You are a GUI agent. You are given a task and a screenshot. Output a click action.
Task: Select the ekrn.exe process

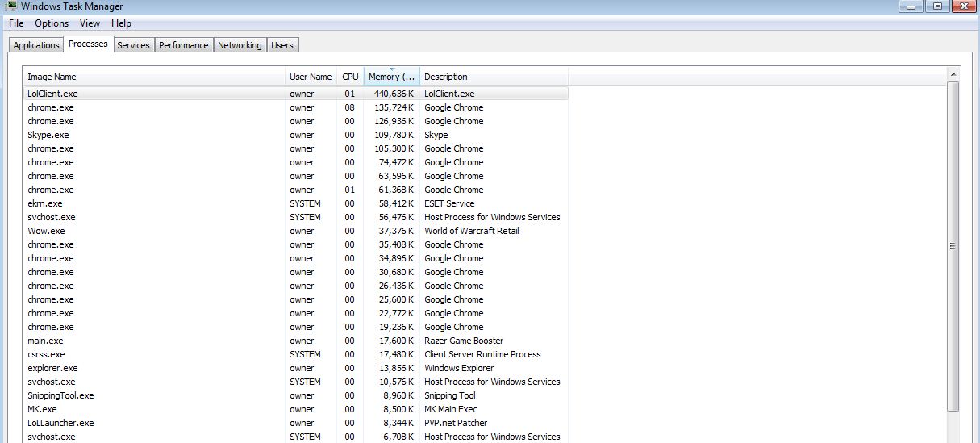[296, 203]
